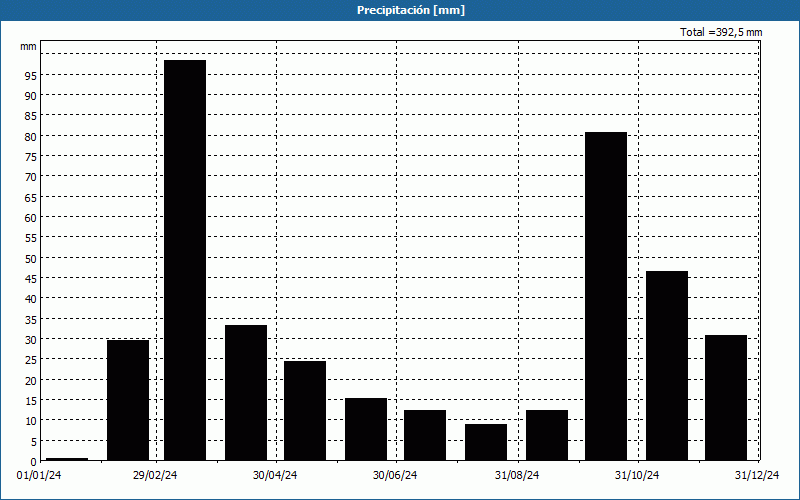The image size is (800, 500).
Task: Click the 31/12/24 date label
Action: point(757,476)
